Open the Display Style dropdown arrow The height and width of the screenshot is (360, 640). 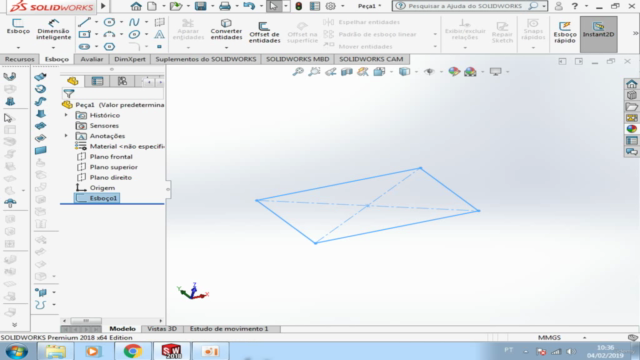click(x=416, y=72)
